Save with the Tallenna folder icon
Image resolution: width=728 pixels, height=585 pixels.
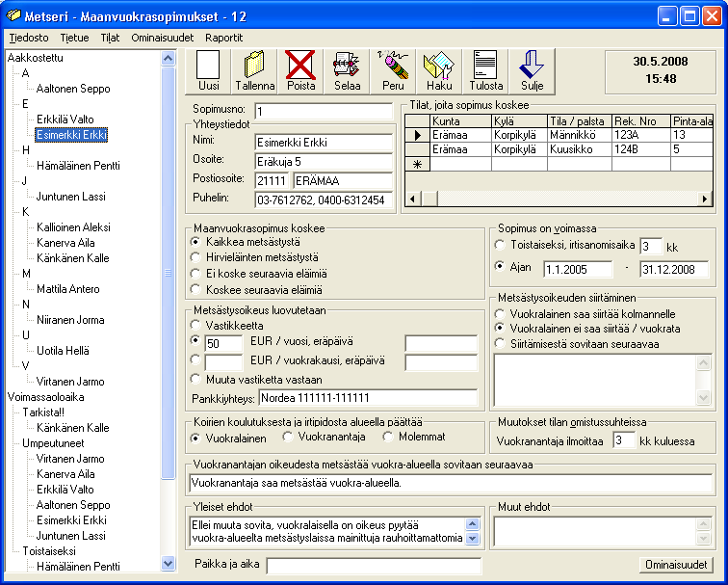(x=254, y=70)
